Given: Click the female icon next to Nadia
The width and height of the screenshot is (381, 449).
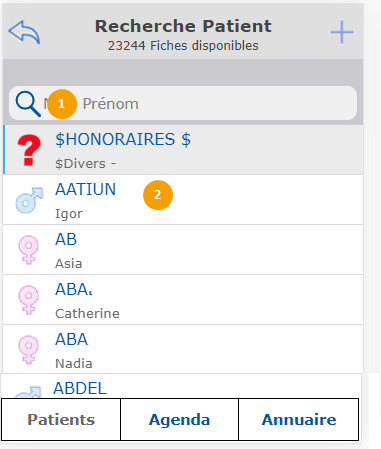Looking at the screenshot, I should click(28, 349).
